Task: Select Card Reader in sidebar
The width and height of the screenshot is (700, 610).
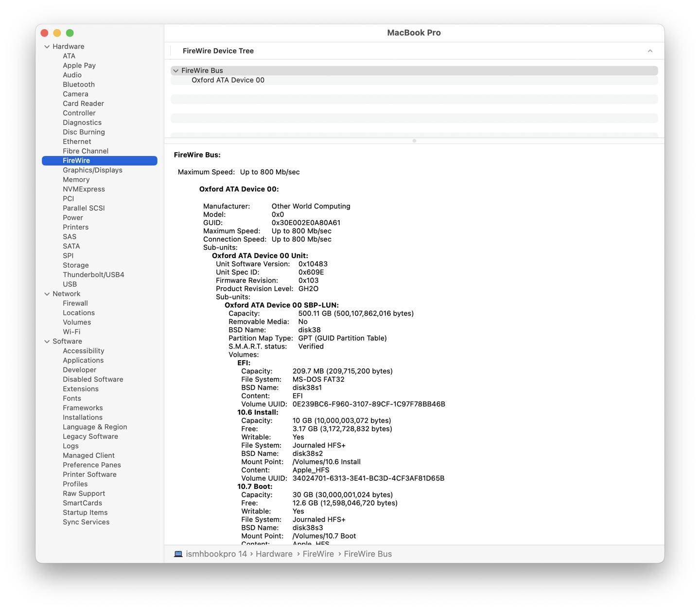Action: coord(83,104)
